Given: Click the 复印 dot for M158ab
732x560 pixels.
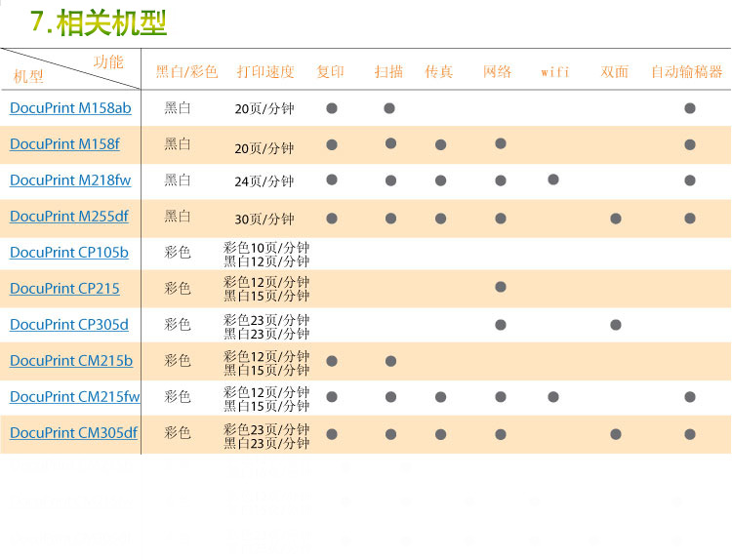Looking at the screenshot, I should click(332, 108).
